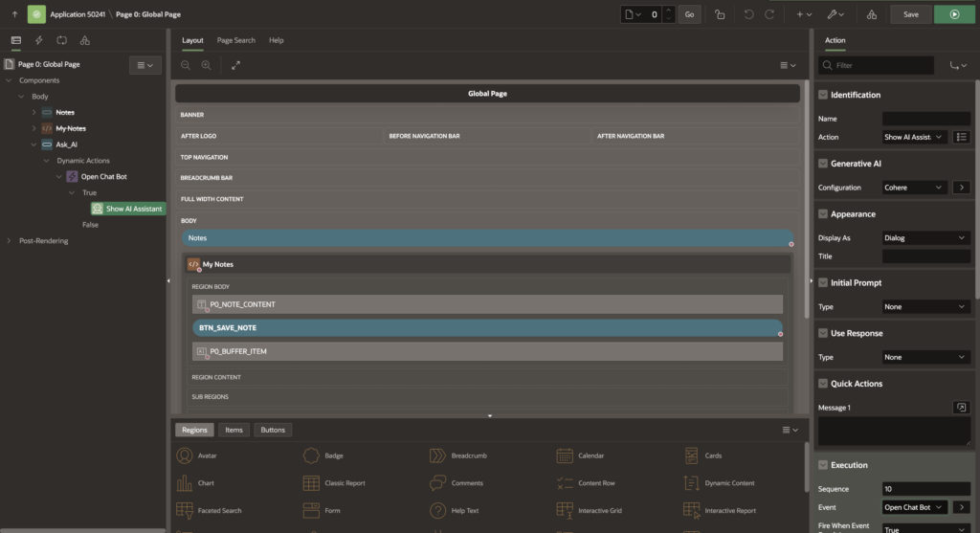Undo the last change
The height and width of the screenshot is (533, 980).
click(x=748, y=14)
